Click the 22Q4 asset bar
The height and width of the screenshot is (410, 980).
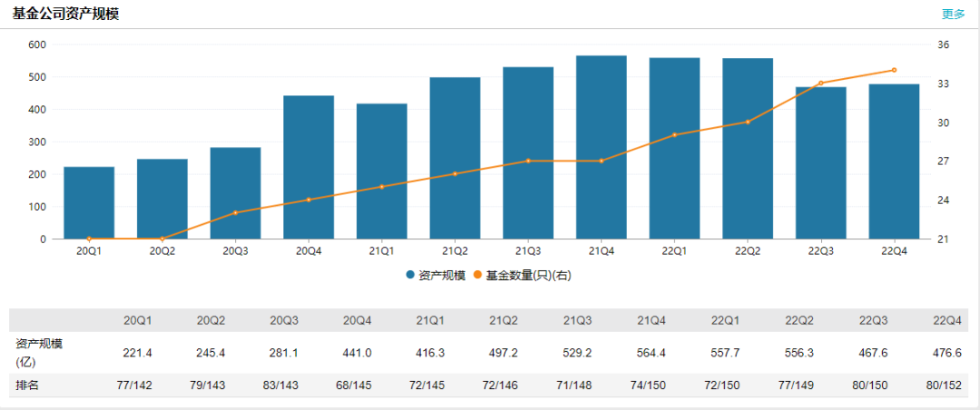894,161
